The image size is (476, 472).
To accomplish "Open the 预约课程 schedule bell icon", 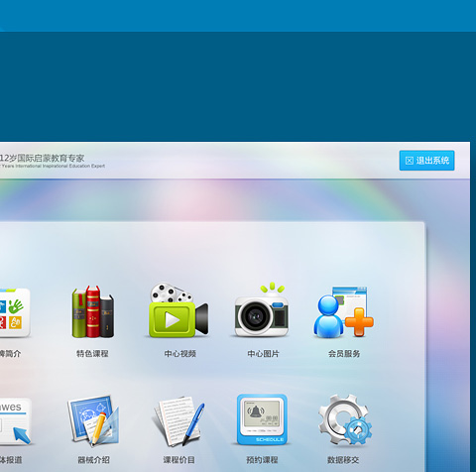I will coord(262,419).
